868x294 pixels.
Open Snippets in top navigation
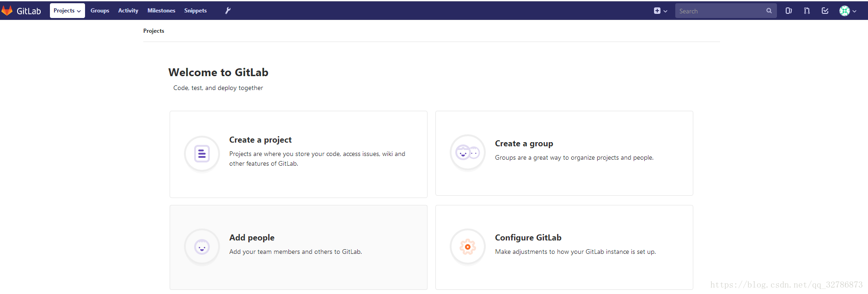196,11
